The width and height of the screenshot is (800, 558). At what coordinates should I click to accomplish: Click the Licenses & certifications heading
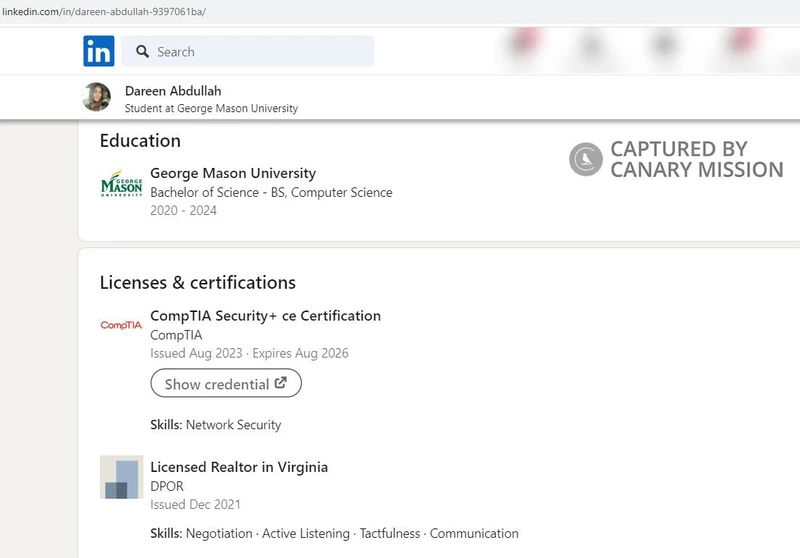pos(197,283)
